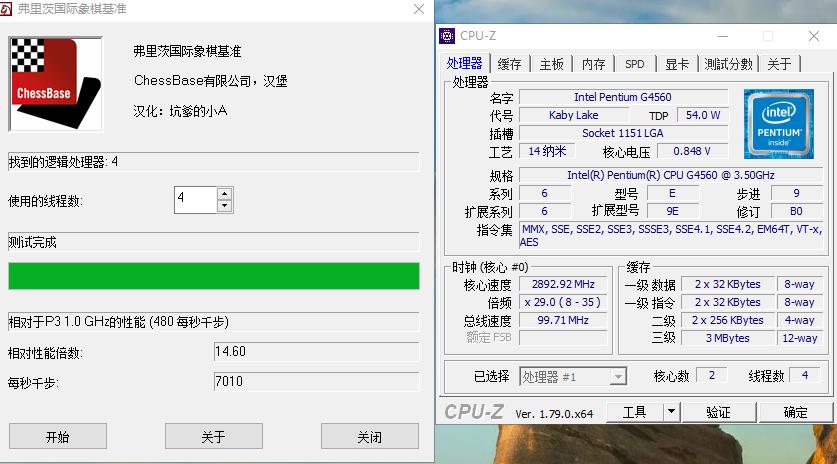837x464 pixels.
Task: Expand the 处理器 #1 selection dropdown
Action: pyautogui.click(x=618, y=377)
